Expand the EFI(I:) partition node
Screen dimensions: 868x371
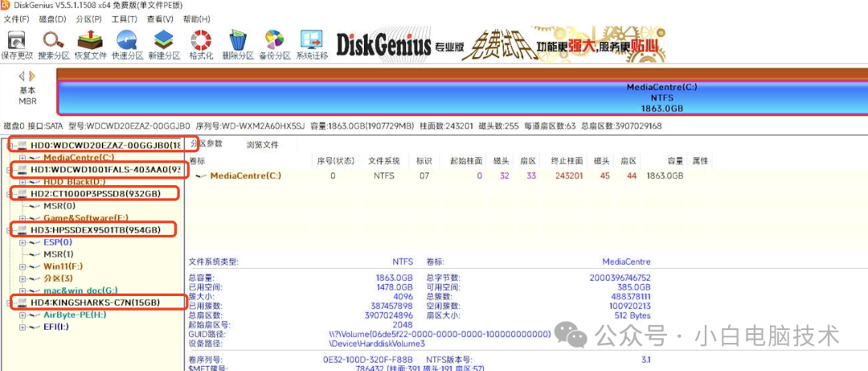point(22,328)
